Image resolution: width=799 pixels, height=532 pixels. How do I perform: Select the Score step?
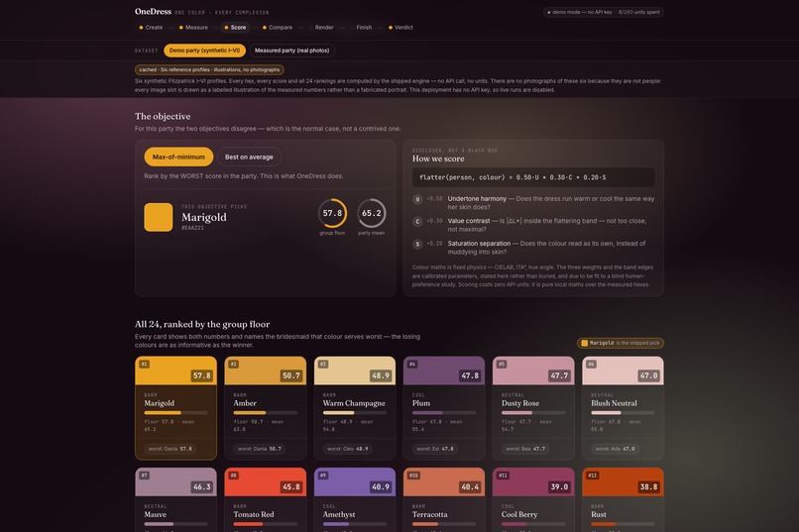pos(235,28)
